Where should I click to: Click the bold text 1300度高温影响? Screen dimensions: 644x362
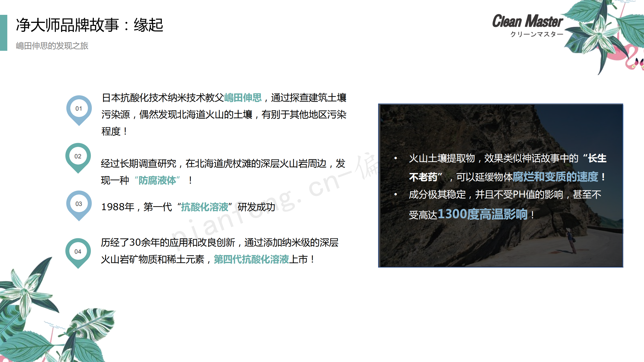point(482,214)
